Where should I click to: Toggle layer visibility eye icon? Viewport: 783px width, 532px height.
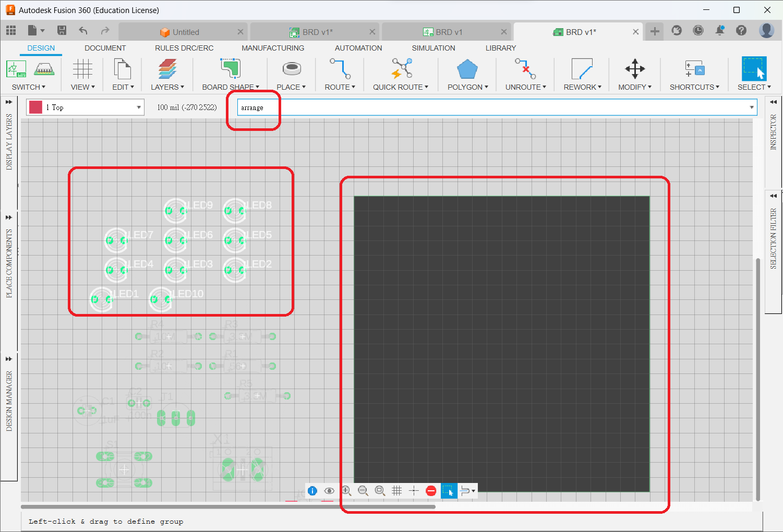pyautogui.click(x=329, y=491)
